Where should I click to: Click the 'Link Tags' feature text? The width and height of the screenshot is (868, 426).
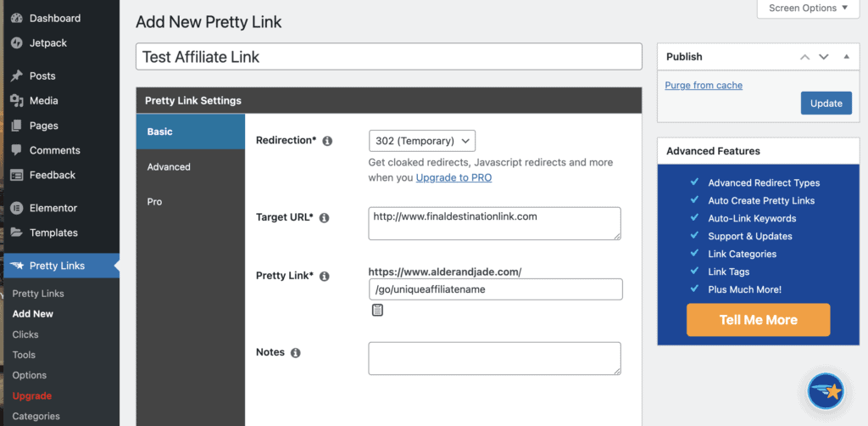[728, 272]
